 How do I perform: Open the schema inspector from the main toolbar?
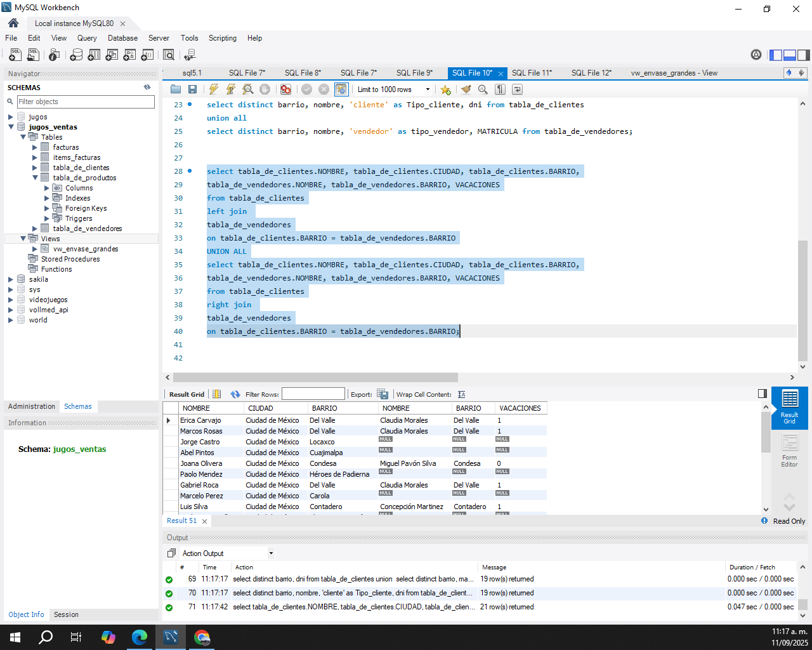[55, 55]
